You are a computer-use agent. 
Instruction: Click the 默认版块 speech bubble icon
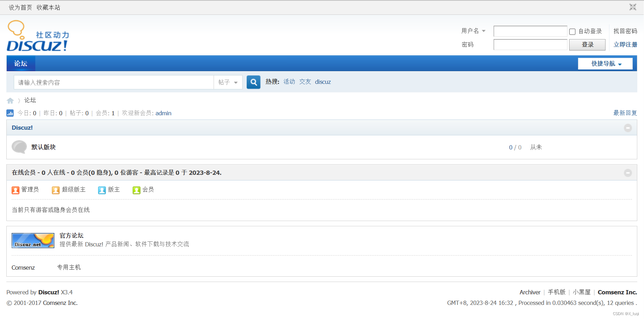[19, 147]
